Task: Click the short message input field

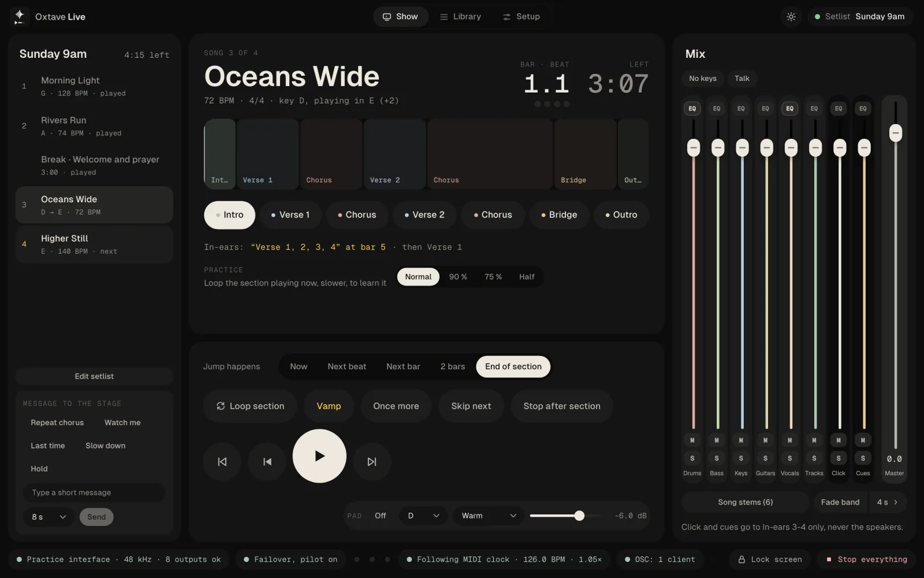Action: [94, 492]
